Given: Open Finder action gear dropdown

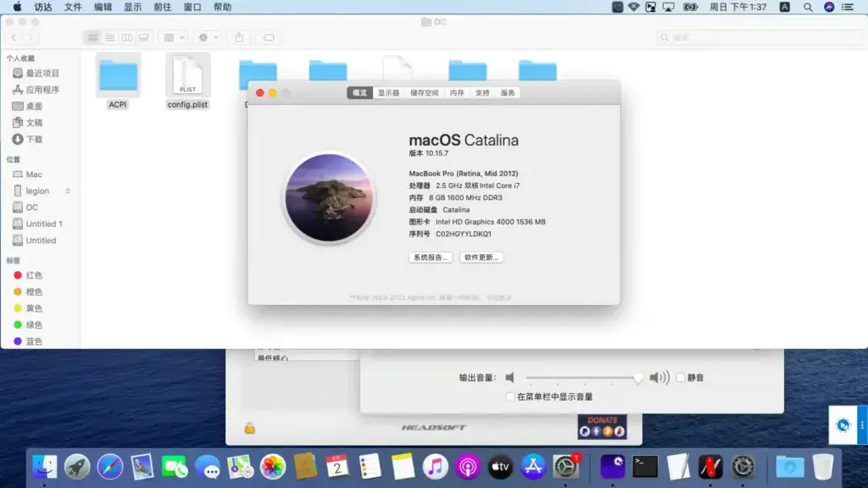Looking at the screenshot, I should [x=209, y=37].
